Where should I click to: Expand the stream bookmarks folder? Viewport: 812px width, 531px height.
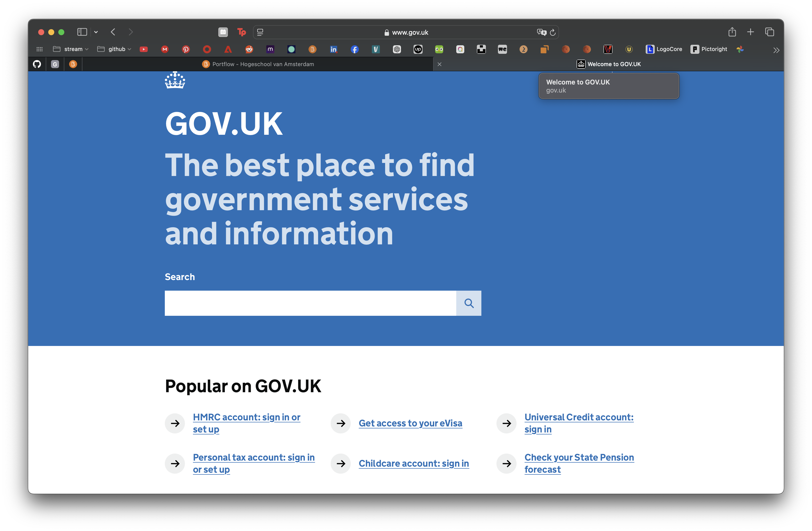coord(71,49)
